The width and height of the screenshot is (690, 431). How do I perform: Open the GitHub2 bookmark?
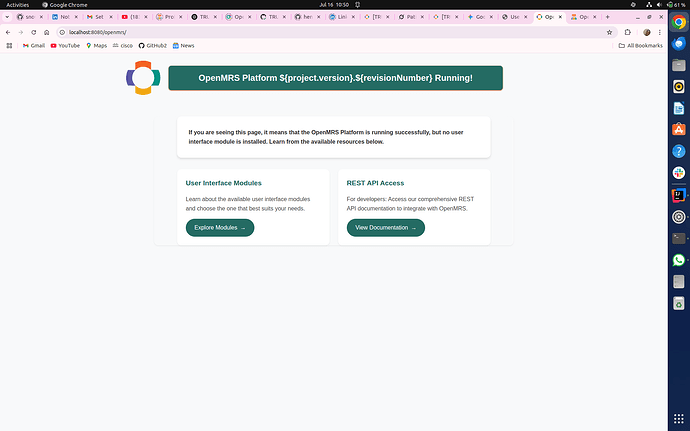coord(153,45)
